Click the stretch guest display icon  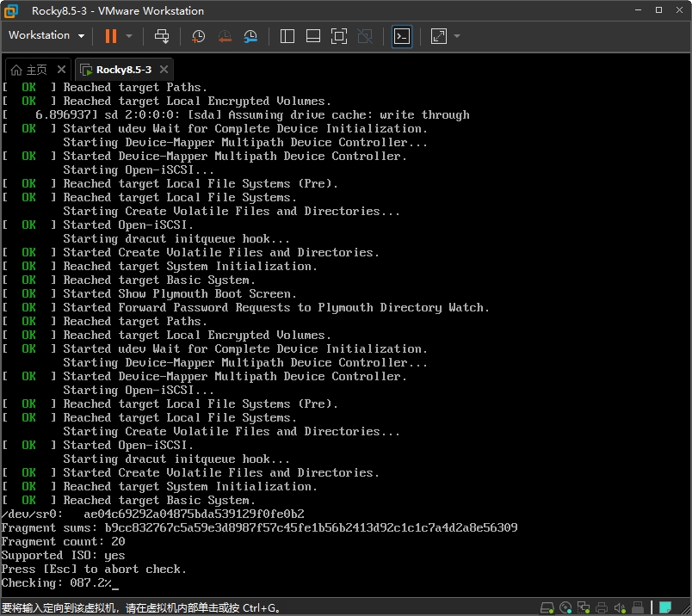pos(439,36)
